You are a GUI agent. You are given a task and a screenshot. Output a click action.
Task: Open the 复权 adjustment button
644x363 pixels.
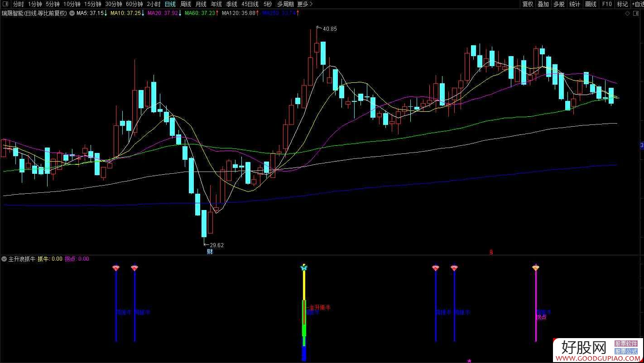pyautogui.click(x=528, y=4)
